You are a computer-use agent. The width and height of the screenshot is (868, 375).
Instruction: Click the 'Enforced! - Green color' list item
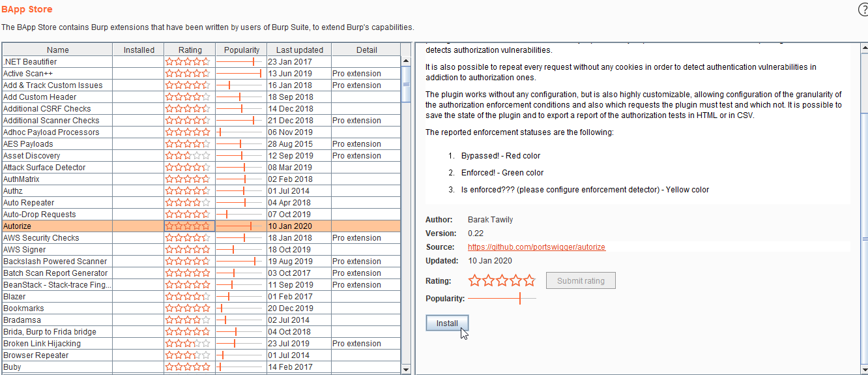[x=502, y=173]
